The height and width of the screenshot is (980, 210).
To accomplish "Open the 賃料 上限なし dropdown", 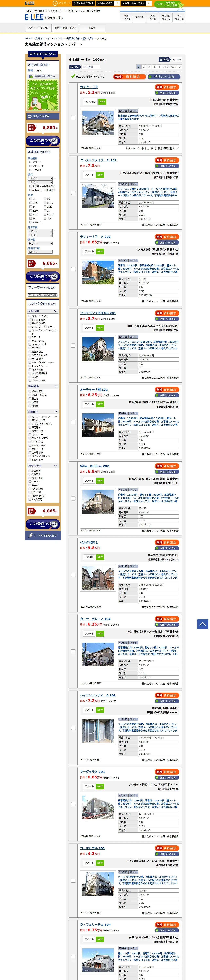I will [x=40, y=182].
